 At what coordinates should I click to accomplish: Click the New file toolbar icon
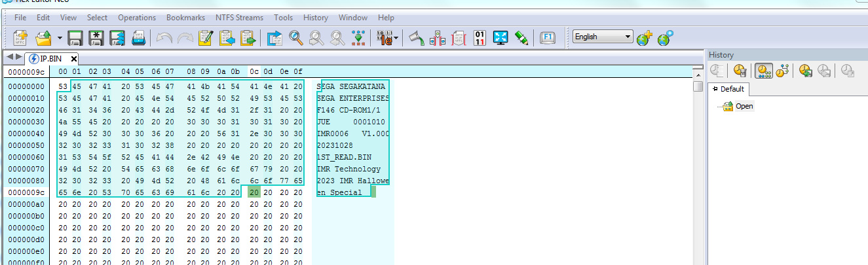pyautogui.click(x=20, y=38)
